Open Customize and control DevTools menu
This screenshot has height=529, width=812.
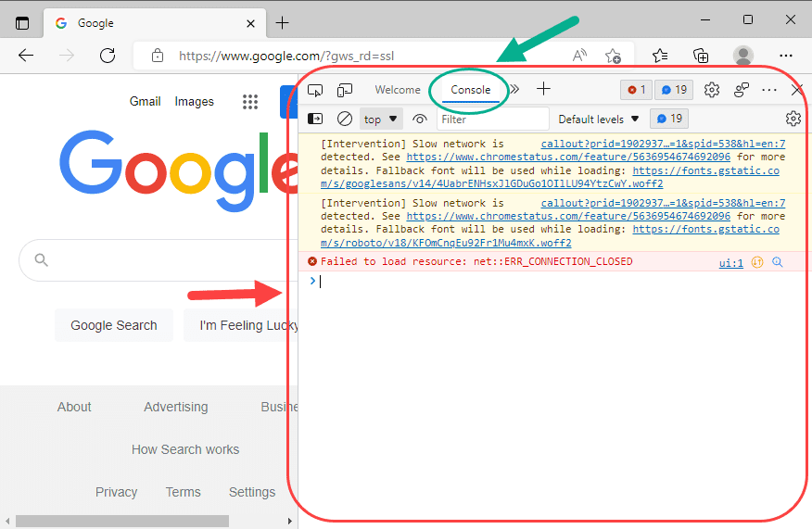(769, 90)
